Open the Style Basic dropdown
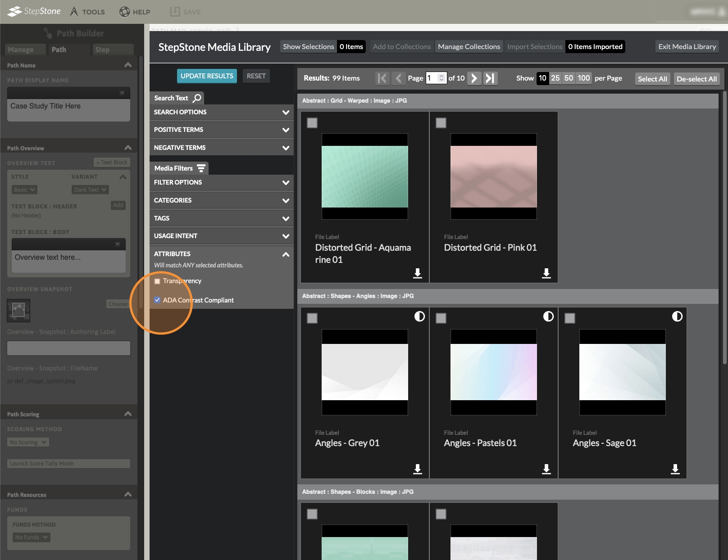Screen dimensions: 728x560 pos(24,190)
